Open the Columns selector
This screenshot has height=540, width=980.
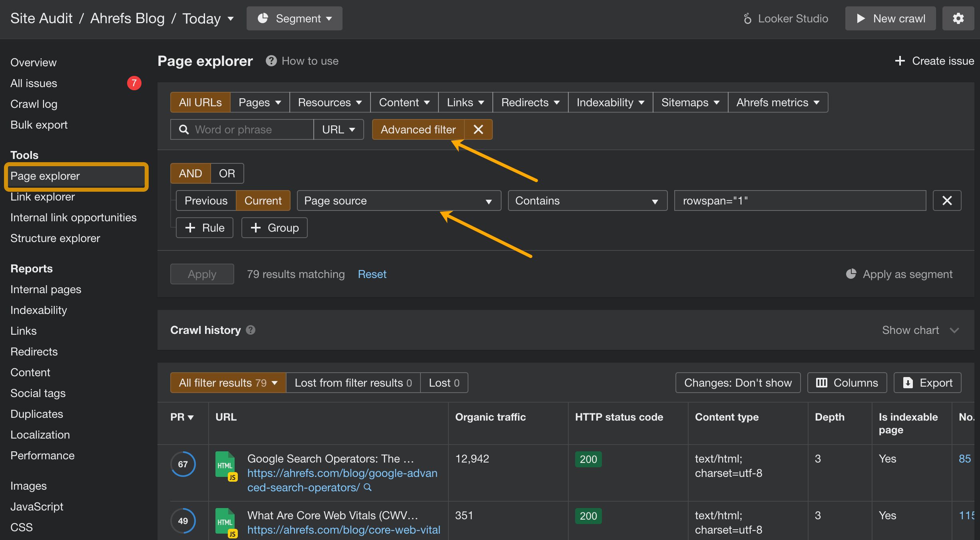point(847,383)
